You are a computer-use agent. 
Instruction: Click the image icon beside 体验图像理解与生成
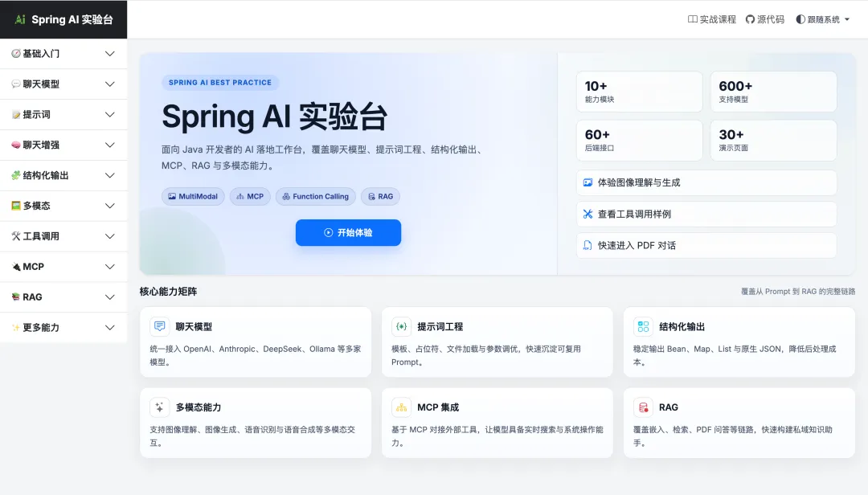click(x=588, y=182)
